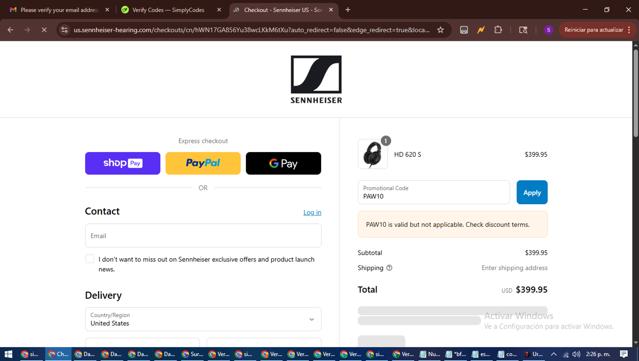The height and width of the screenshot is (361, 639).
Task: Open taskbar Notepad window labeled Nu...
Action: (430, 354)
